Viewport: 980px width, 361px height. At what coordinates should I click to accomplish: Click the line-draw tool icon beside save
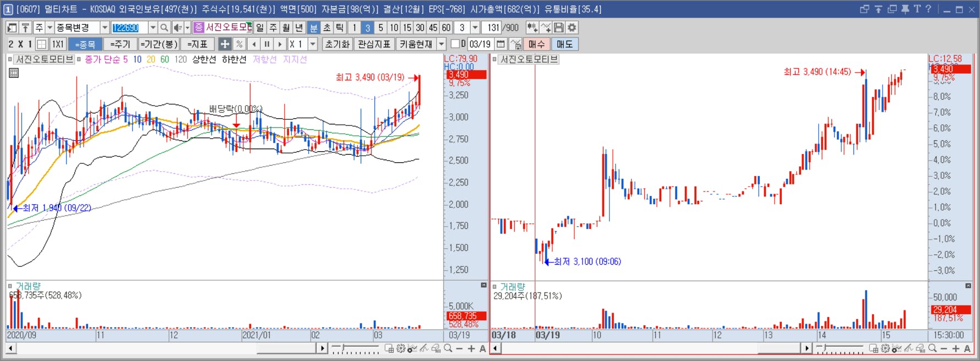coord(546,28)
